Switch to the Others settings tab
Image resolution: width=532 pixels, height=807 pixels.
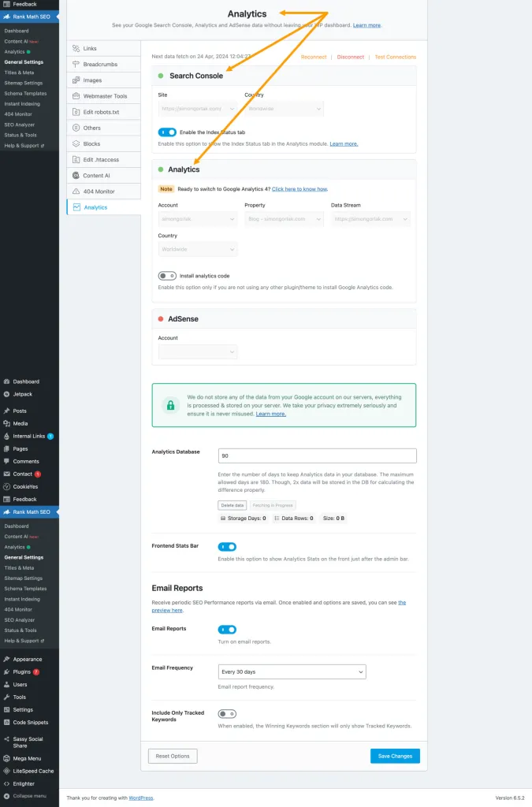pyautogui.click(x=103, y=128)
